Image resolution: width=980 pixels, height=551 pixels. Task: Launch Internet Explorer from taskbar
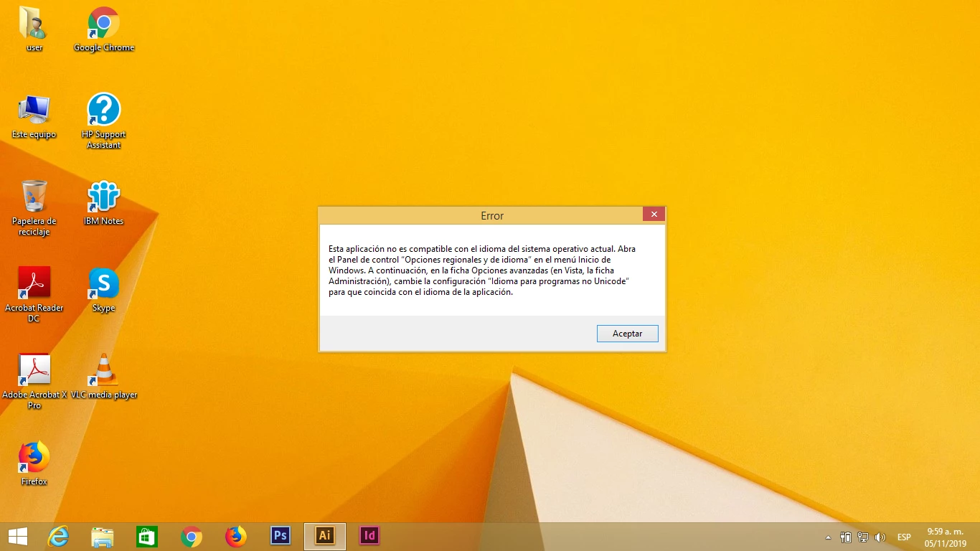pos(58,536)
